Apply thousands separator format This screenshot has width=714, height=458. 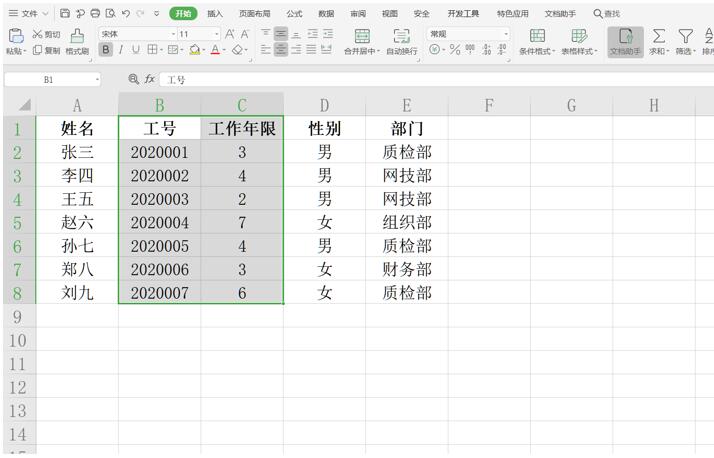(470, 49)
